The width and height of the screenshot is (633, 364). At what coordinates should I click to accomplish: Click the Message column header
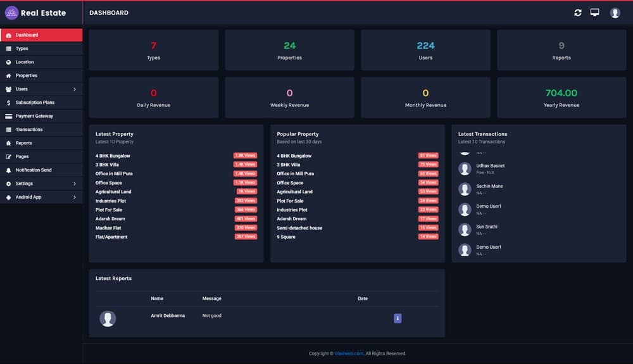click(x=211, y=299)
